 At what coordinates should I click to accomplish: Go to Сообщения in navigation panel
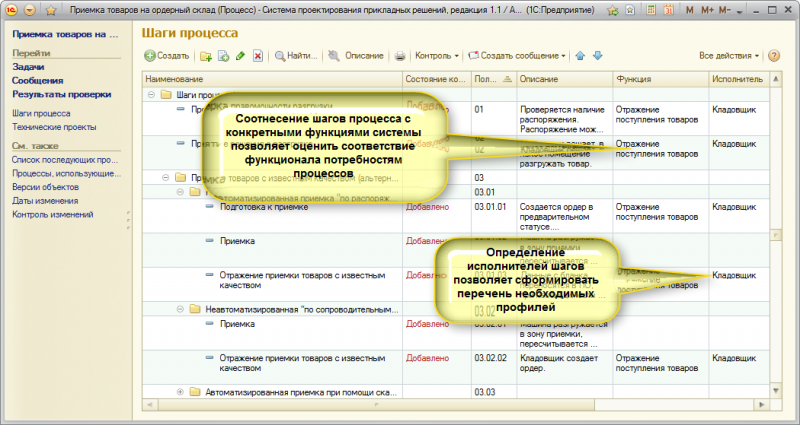38,81
